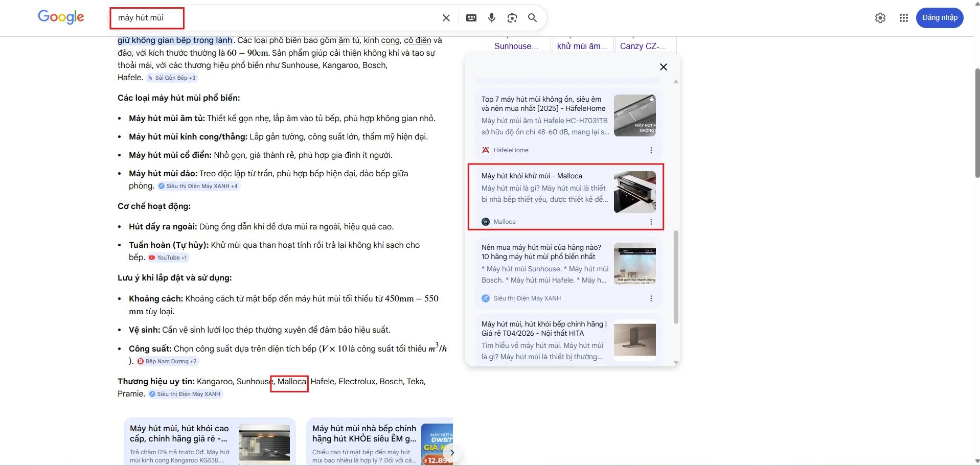Viewport: 980px width, 466px height.
Task: Click the heading Các loại máy hút mùi phổ biến
Action: coord(179,98)
